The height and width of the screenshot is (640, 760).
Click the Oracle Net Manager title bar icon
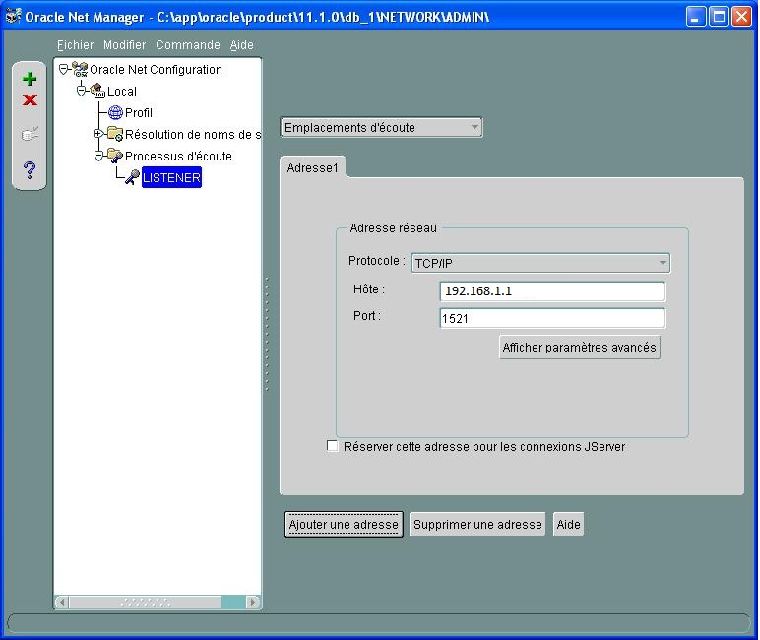(14, 16)
